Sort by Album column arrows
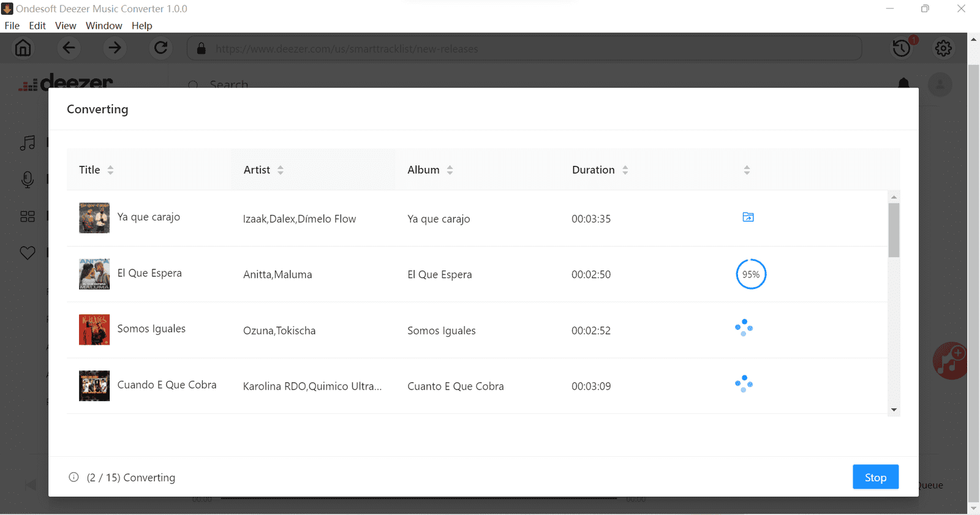Viewport: 980px width, 515px height. click(450, 170)
